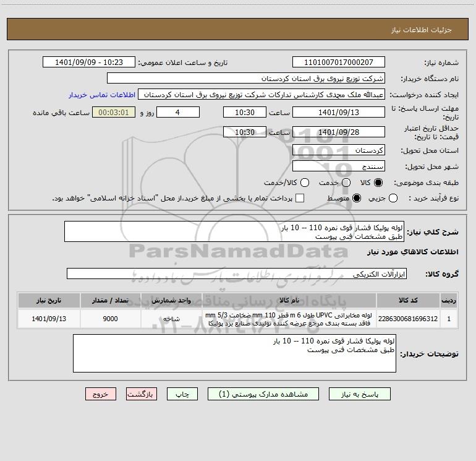Tick the اسناد خزانه اسلامی payment checkbox
The height and width of the screenshot is (461, 476).
300,198
